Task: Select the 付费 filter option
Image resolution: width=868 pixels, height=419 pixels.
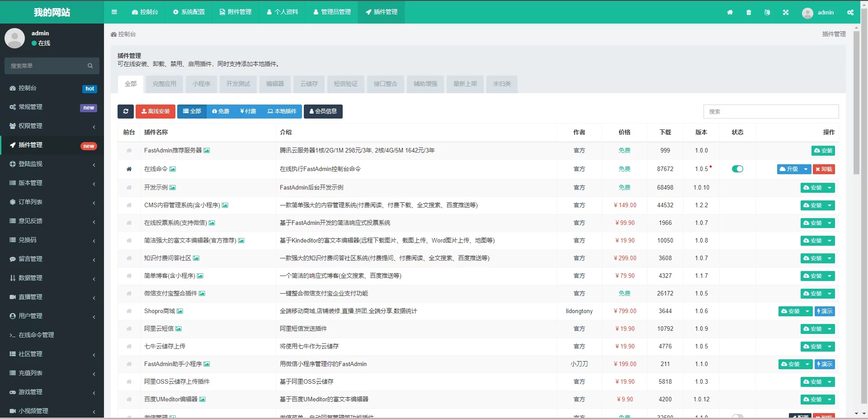Action: pos(248,111)
